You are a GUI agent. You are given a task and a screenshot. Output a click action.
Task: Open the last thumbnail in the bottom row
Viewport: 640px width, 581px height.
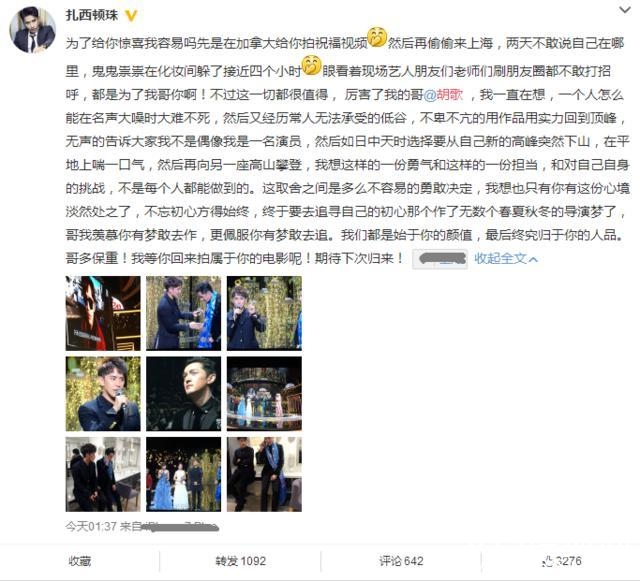(264, 474)
